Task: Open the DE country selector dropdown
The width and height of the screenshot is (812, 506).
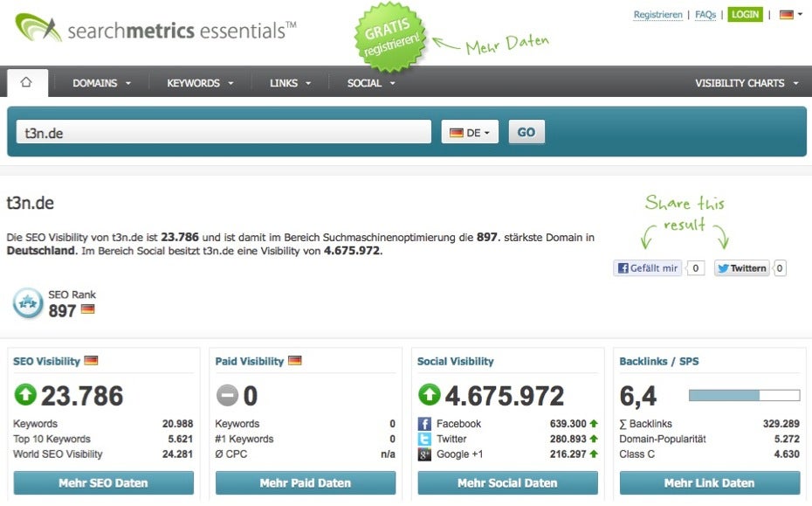Action: click(x=470, y=132)
